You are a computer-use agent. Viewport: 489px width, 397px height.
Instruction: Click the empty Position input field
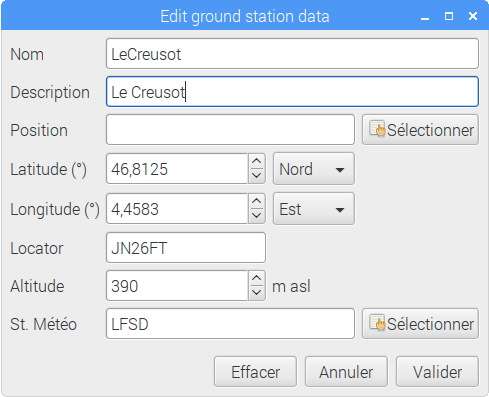tap(230, 130)
